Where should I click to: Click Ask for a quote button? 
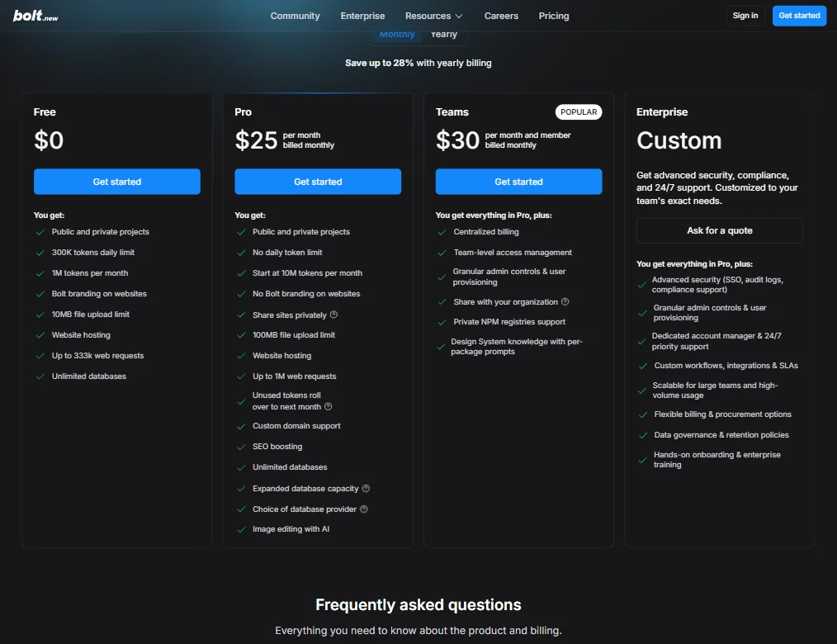pos(720,230)
